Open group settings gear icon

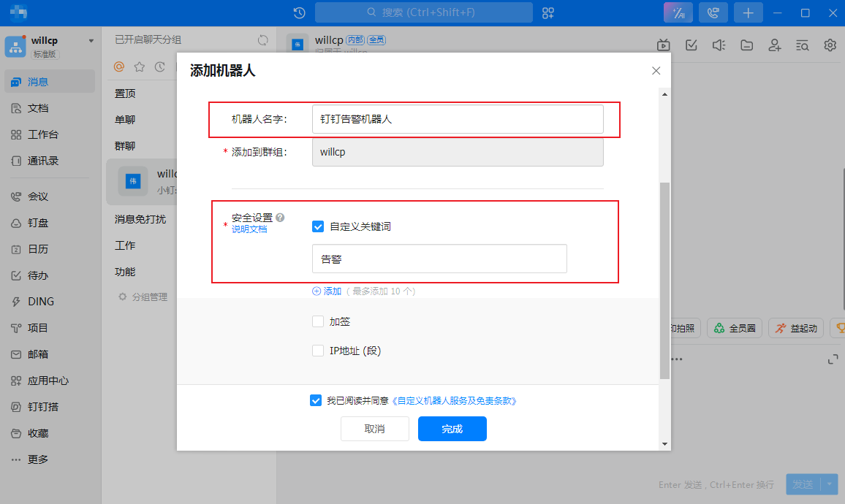click(830, 45)
